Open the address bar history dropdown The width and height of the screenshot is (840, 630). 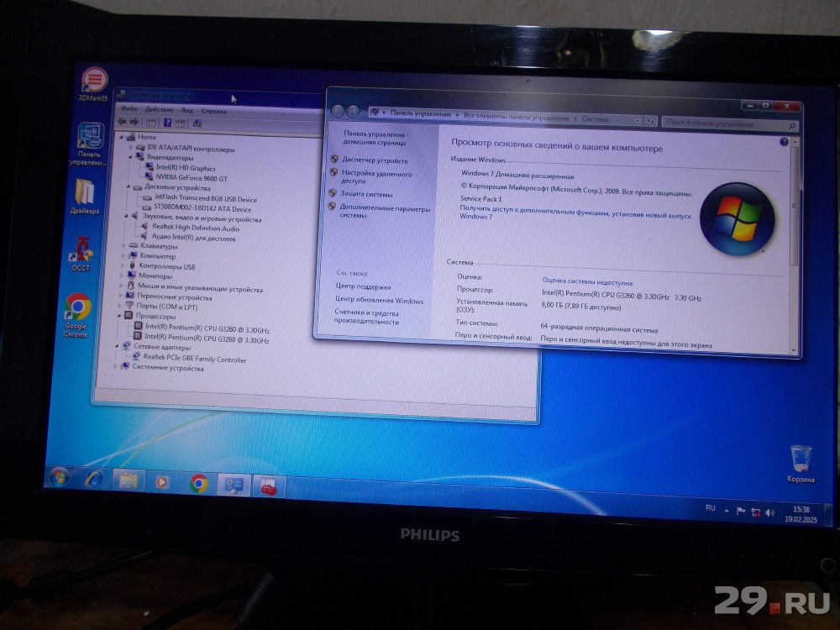pos(637,120)
